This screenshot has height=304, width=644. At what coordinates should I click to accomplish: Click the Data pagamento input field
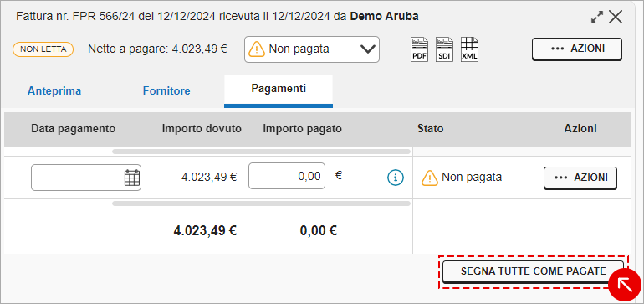pyautogui.click(x=86, y=178)
